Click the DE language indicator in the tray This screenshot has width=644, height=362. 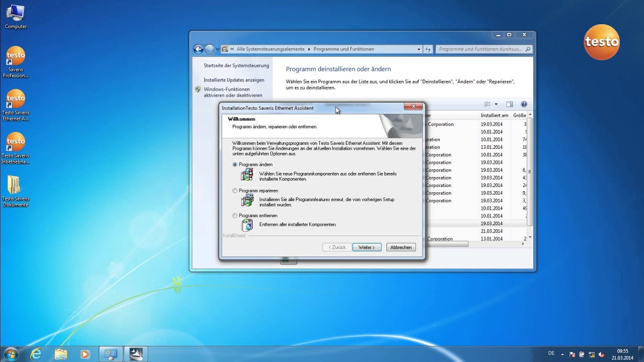pyautogui.click(x=551, y=353)
